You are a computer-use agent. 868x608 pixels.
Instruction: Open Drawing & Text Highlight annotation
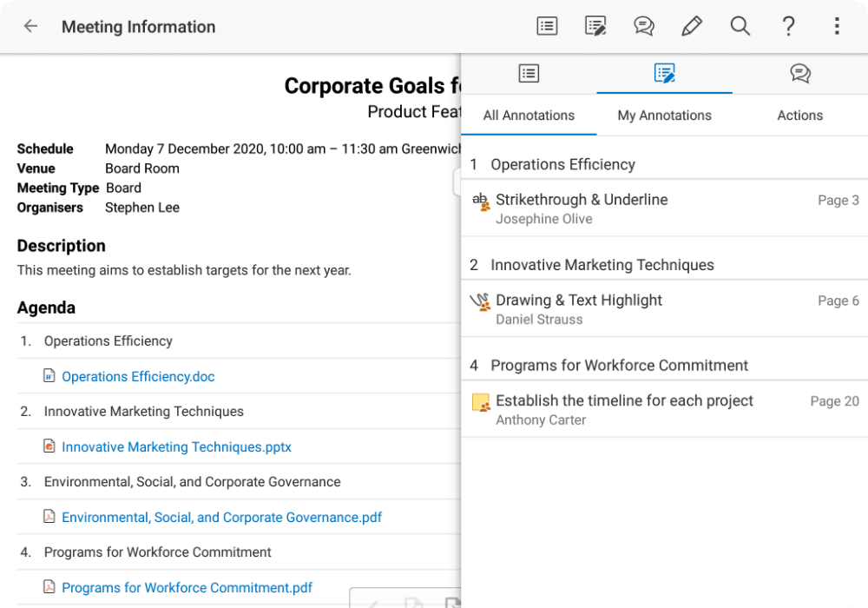664,309
